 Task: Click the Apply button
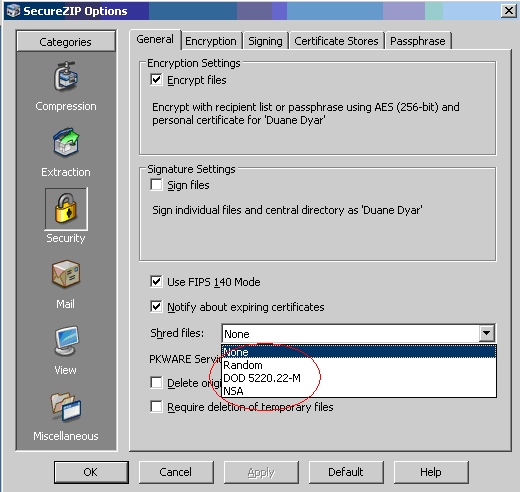(261, 472)
